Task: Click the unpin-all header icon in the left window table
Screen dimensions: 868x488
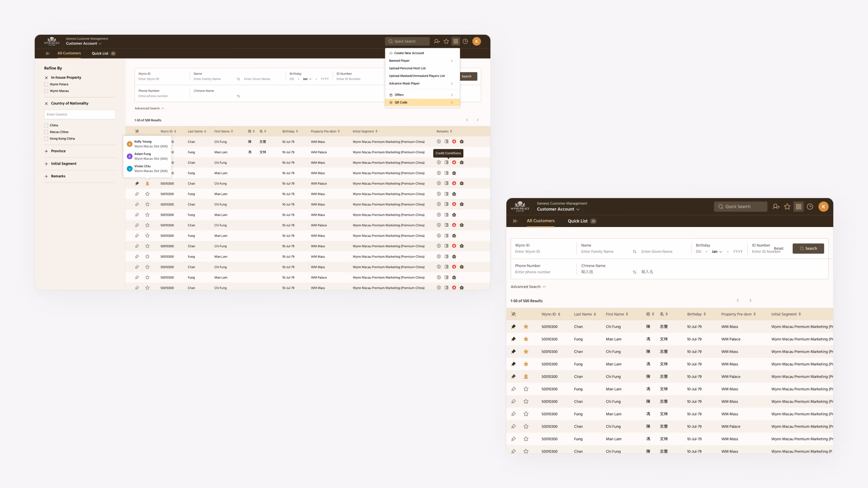Action: pyautogui.click(x=137, y=131)
